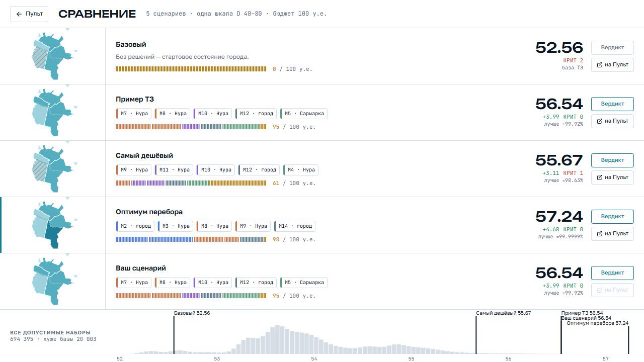Click M8 · Нура chip in Оптимум перебора
The width and height of the screenshot is (644, 362).
click(214, 226)
